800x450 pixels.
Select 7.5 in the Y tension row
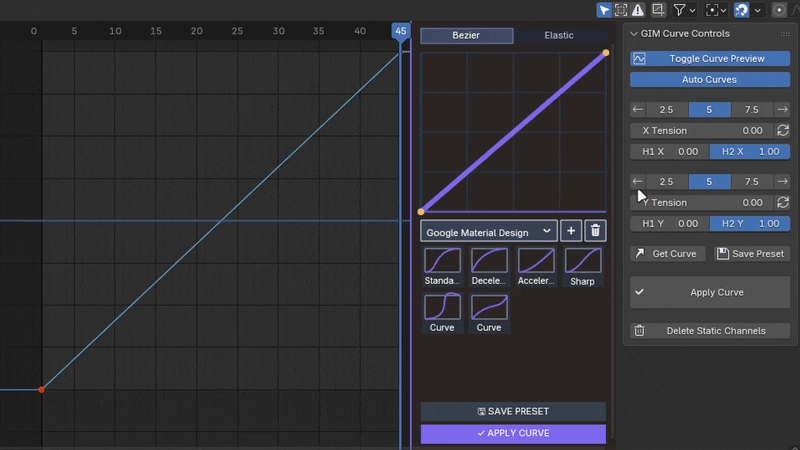[x=752, y=182]
